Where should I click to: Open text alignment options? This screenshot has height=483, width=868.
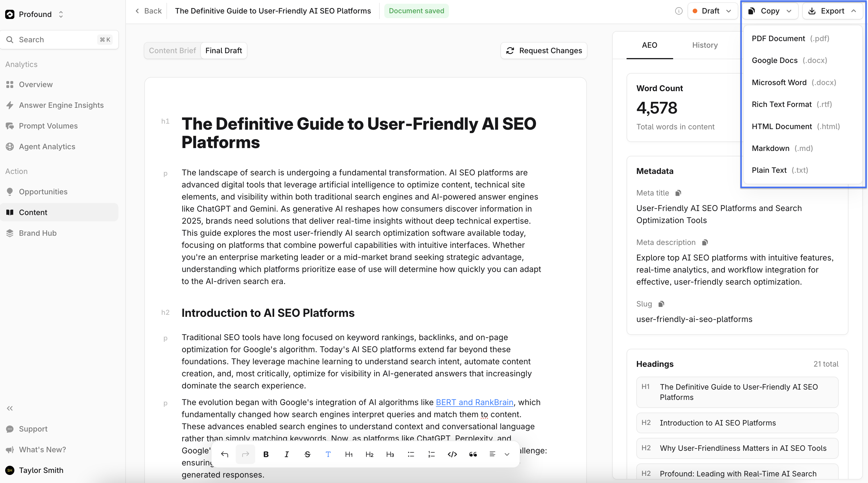[x=492, y=454]
